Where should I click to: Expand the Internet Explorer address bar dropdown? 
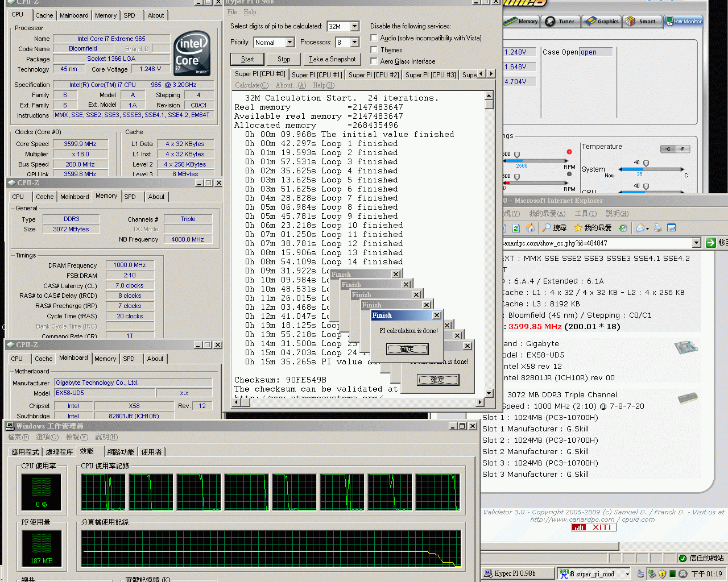point(697,243)
